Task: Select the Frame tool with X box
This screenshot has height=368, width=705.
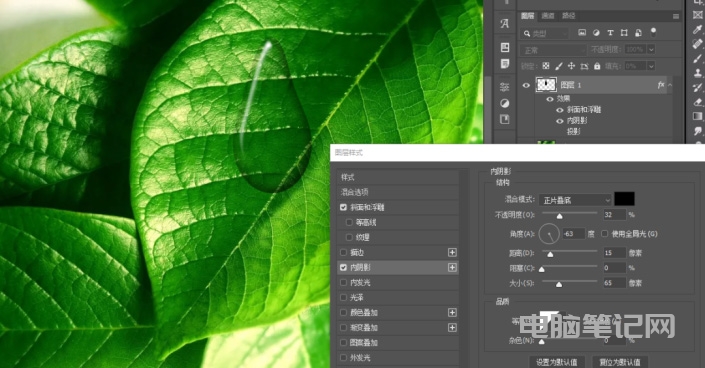Action: (x=698, y=15)
